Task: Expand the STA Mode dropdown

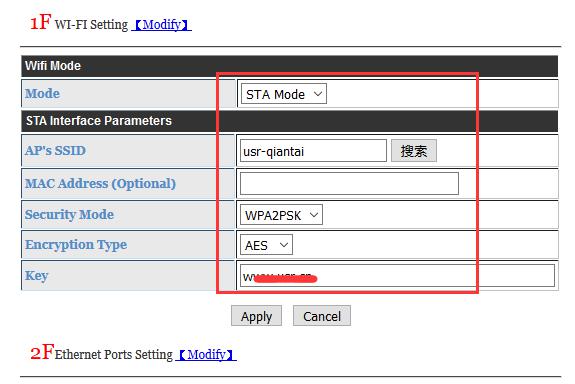Action: pos(283,94)
